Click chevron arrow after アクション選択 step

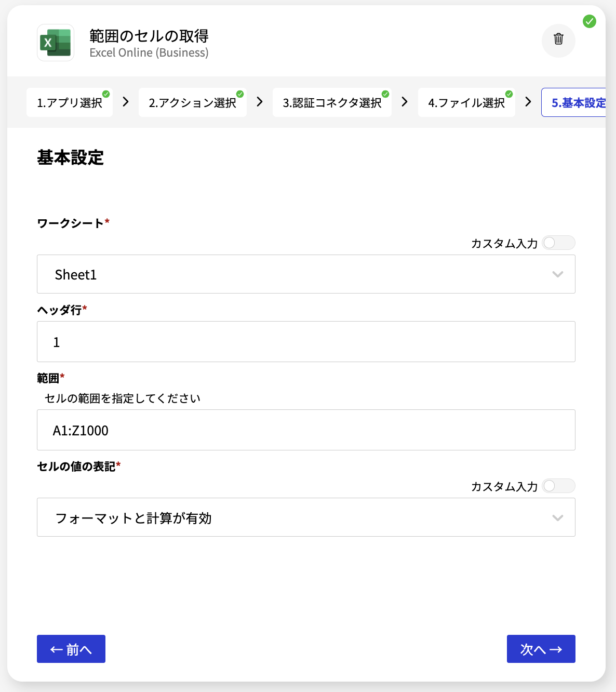click(x=260, y=102)
